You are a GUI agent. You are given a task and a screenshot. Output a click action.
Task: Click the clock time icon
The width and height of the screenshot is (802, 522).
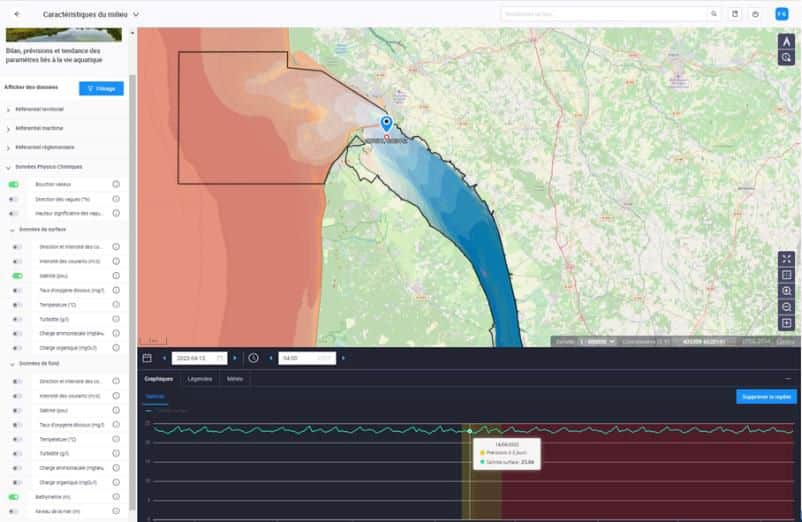tap(253, 357)
